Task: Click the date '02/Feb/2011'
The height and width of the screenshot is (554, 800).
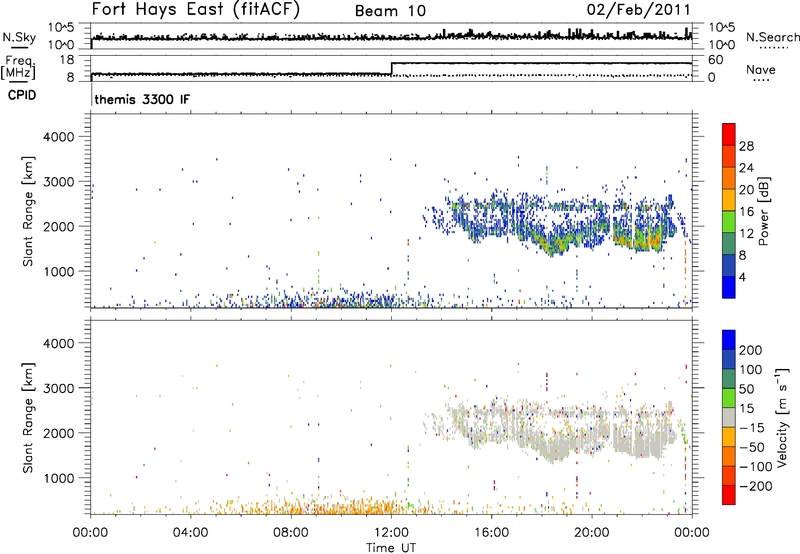Action: (x=638, y=9)
